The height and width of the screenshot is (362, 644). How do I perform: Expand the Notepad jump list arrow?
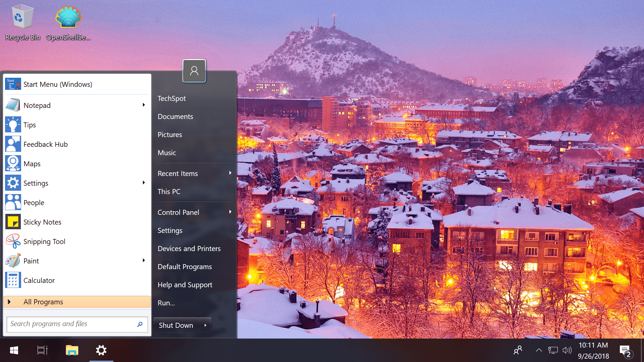pyautogui.click(x=144, y=105)
